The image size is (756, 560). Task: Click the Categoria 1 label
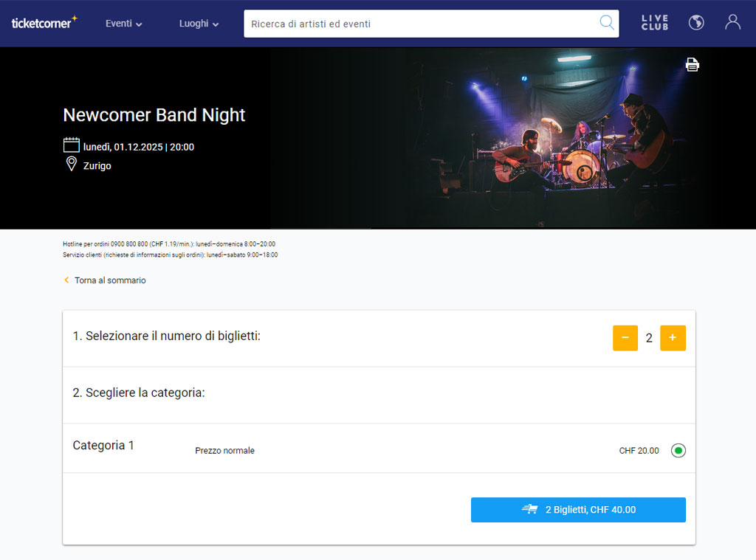(103, 446)
